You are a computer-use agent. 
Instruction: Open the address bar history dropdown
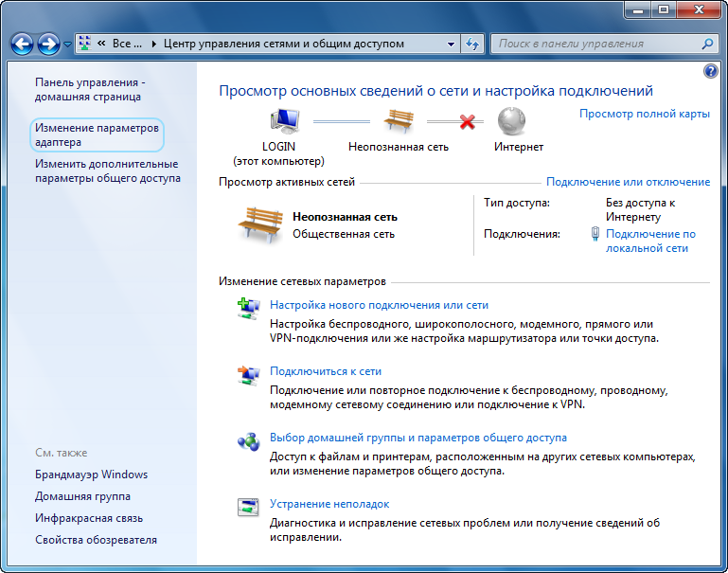[451, 45]
